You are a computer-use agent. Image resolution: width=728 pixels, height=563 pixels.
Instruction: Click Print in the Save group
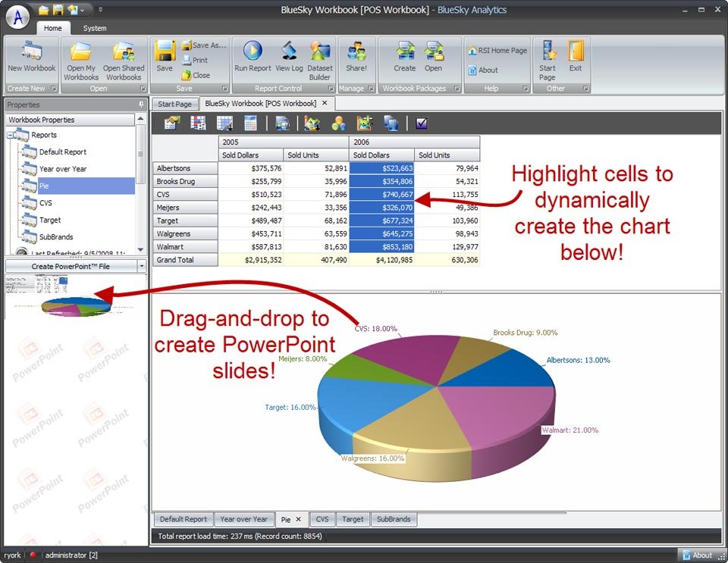coord(195,60)
